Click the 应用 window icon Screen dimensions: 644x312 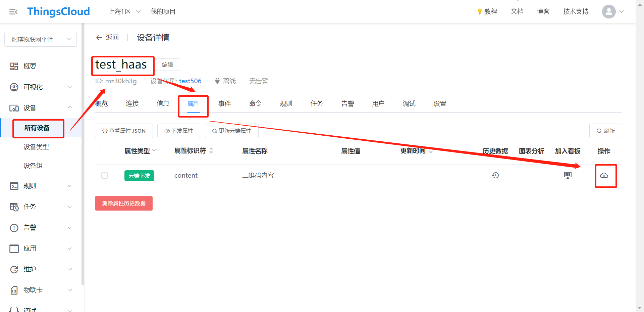point(14,249)
